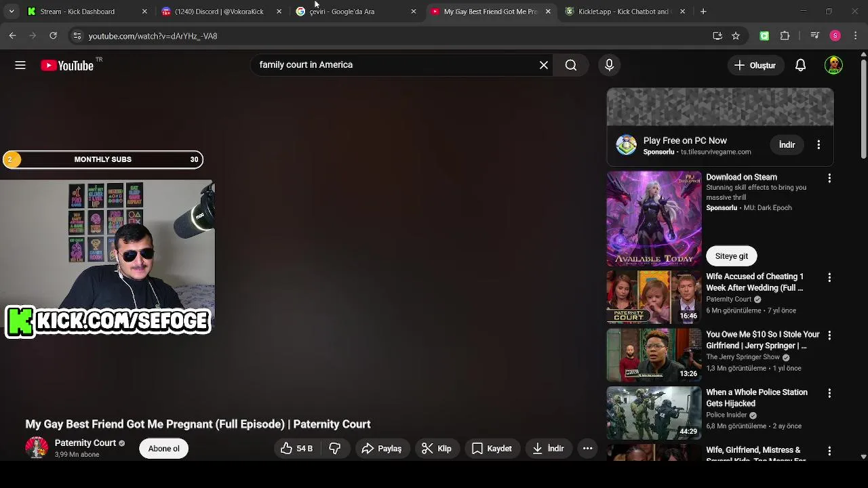Open options for Download on Steam ad
The height and width of the screenshot is (488, 868).
pos(829,178)
